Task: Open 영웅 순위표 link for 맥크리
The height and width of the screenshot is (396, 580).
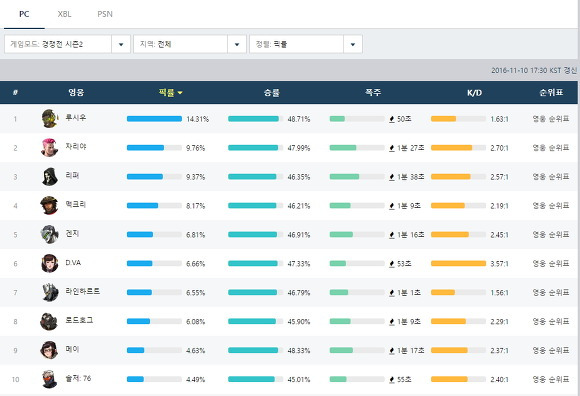Action: 551,205
